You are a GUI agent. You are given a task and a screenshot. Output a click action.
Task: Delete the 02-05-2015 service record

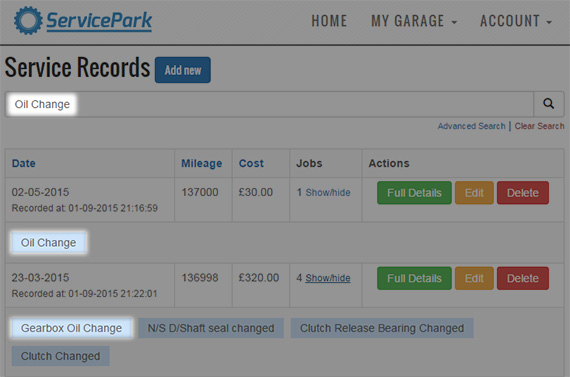click(x=523, y=193)
